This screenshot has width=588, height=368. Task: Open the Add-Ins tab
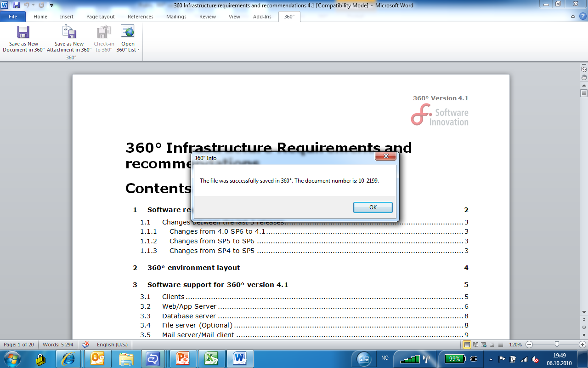262,17
